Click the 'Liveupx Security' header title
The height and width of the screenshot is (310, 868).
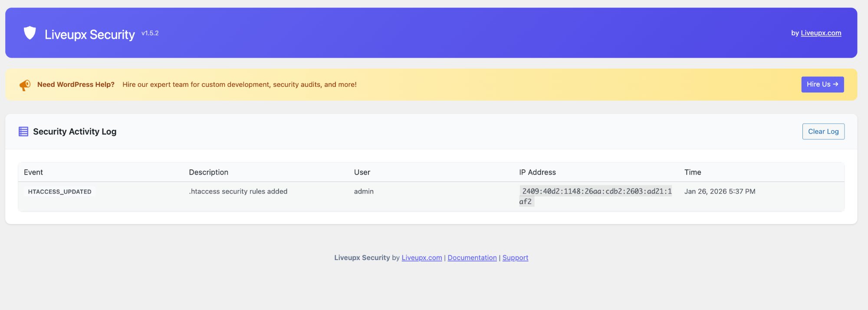click(x=90, y=34)
